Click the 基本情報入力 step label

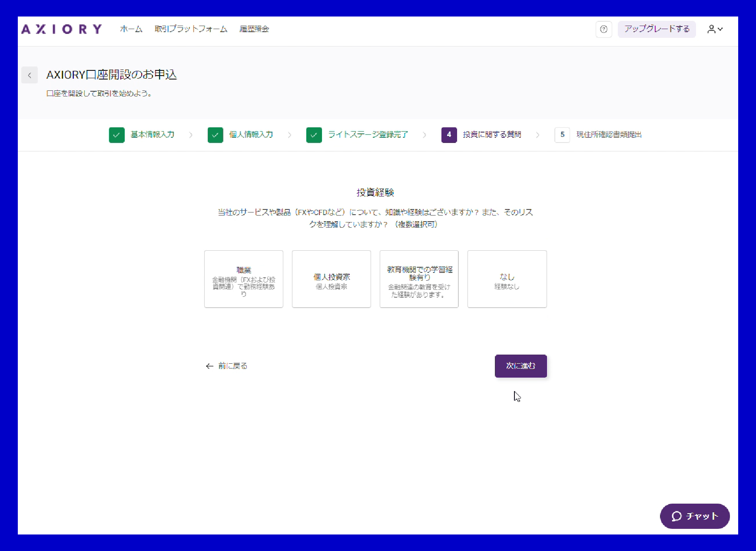coord(153,135)
